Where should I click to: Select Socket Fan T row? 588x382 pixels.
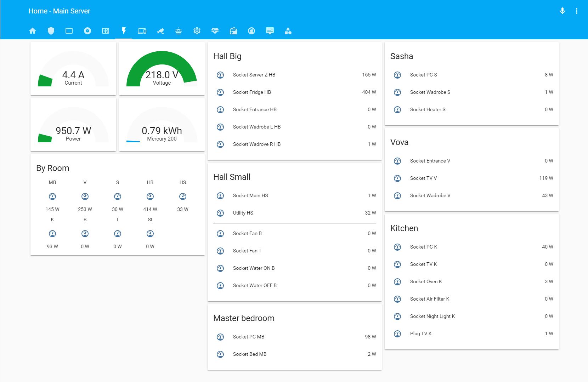pyautogui.click(x=295, y=251)
